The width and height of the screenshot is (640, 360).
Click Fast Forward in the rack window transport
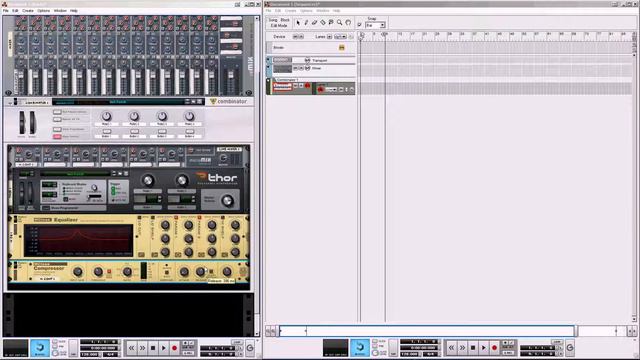tap(142, 348)
